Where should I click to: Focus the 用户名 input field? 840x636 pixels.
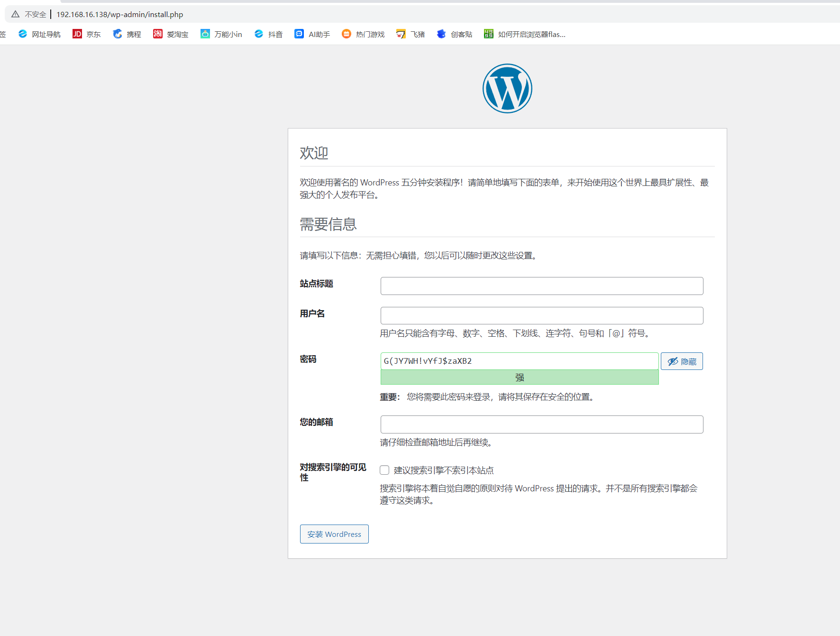click(542, 315)
